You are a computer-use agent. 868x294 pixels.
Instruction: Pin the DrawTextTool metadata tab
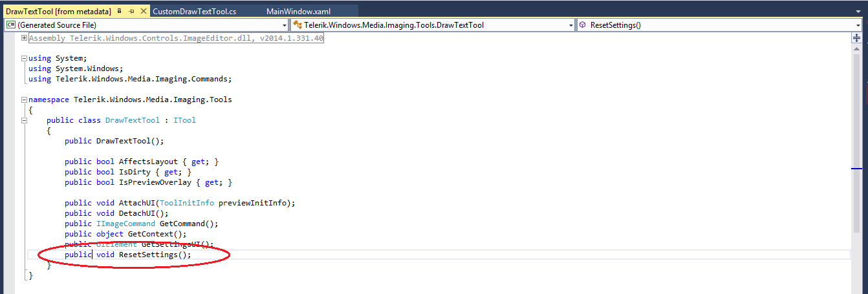tap(131, 12)
